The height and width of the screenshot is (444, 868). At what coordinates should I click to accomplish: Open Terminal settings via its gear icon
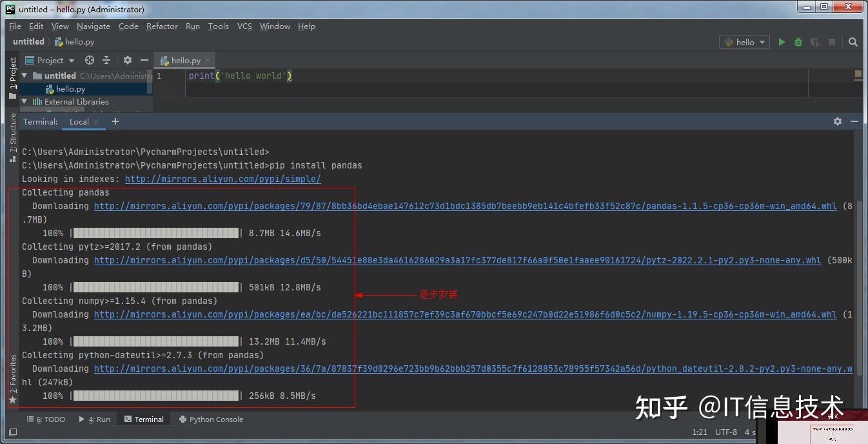click(837, 121)
